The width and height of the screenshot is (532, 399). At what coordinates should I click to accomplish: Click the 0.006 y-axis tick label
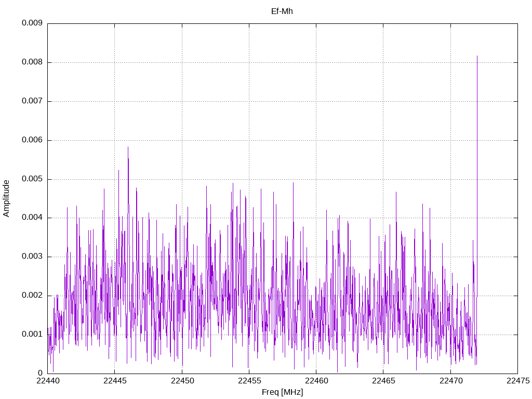pyautogui.click(x=32, y=140)
